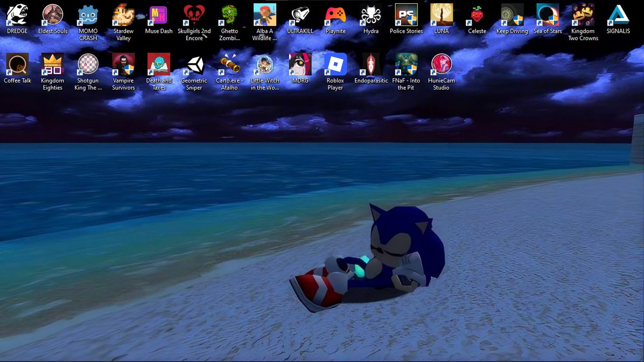Open the Celeste strawberry icon
The image size is (644, 362).
tap(477, 15)
